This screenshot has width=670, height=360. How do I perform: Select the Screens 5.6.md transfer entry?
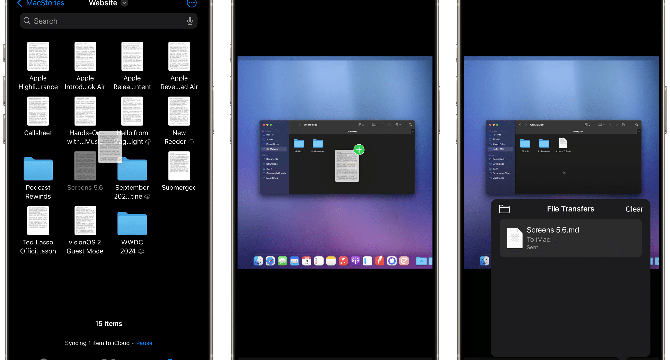[x=571, y=238]
